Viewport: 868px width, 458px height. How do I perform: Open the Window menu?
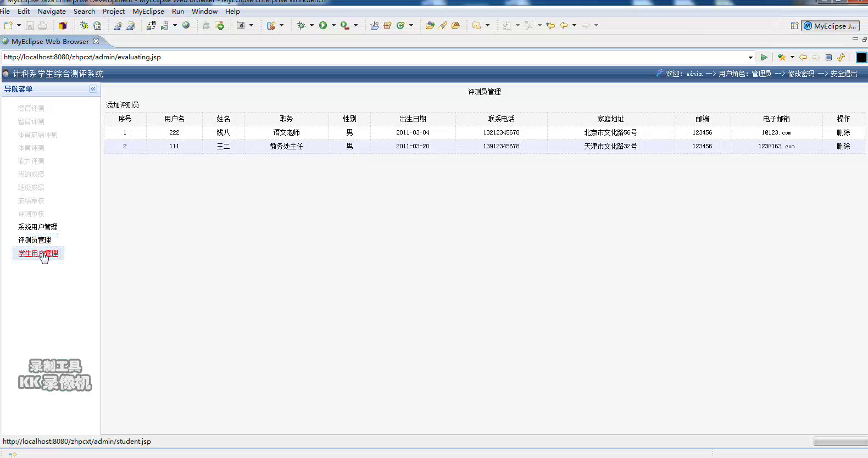point(204,11)
